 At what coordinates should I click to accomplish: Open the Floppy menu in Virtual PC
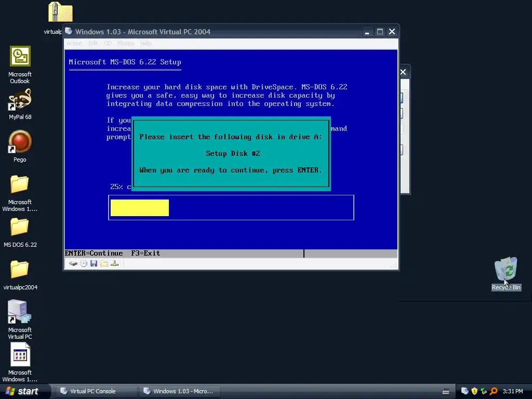point(126,44)
